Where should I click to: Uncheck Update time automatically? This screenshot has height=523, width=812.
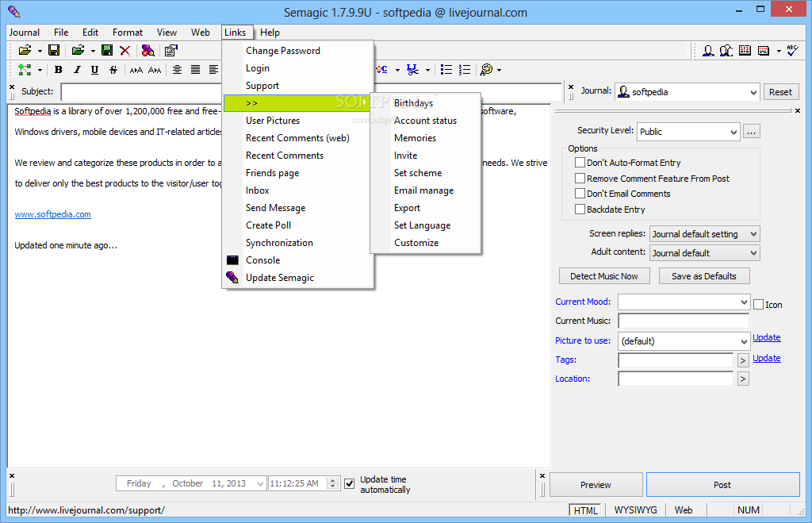click(350, 483)
